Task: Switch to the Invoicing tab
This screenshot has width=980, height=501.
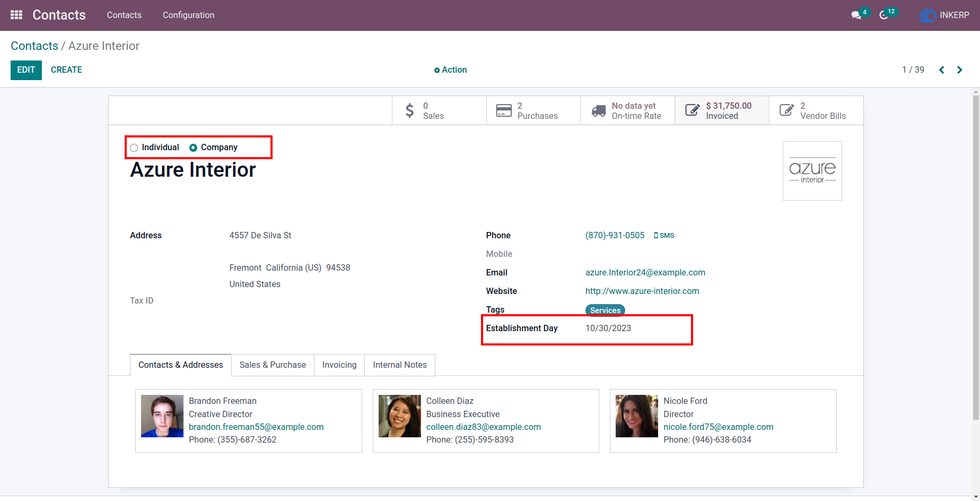Action: (x=339, y=365)
